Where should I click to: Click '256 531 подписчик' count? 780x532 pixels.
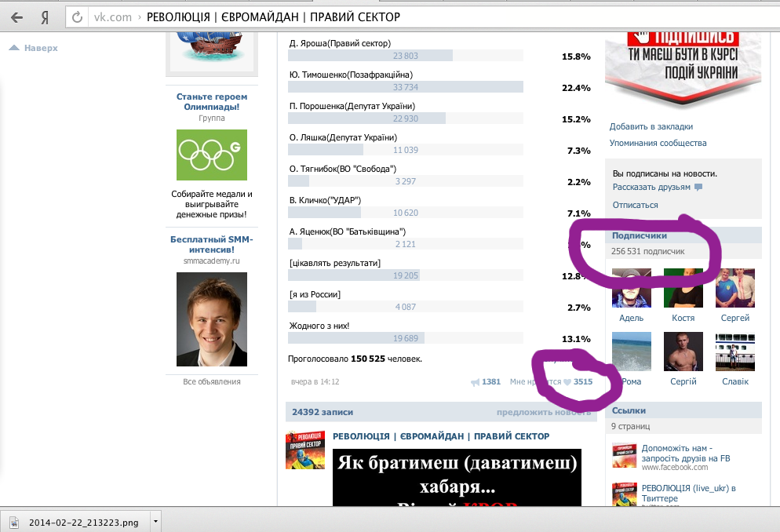point(647,252)
